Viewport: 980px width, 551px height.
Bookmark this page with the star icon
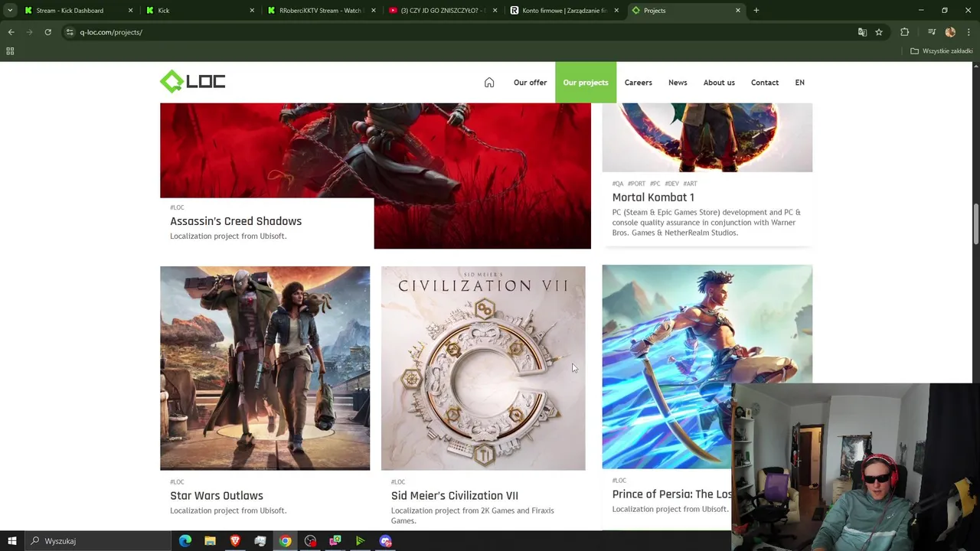pos(879,32)
